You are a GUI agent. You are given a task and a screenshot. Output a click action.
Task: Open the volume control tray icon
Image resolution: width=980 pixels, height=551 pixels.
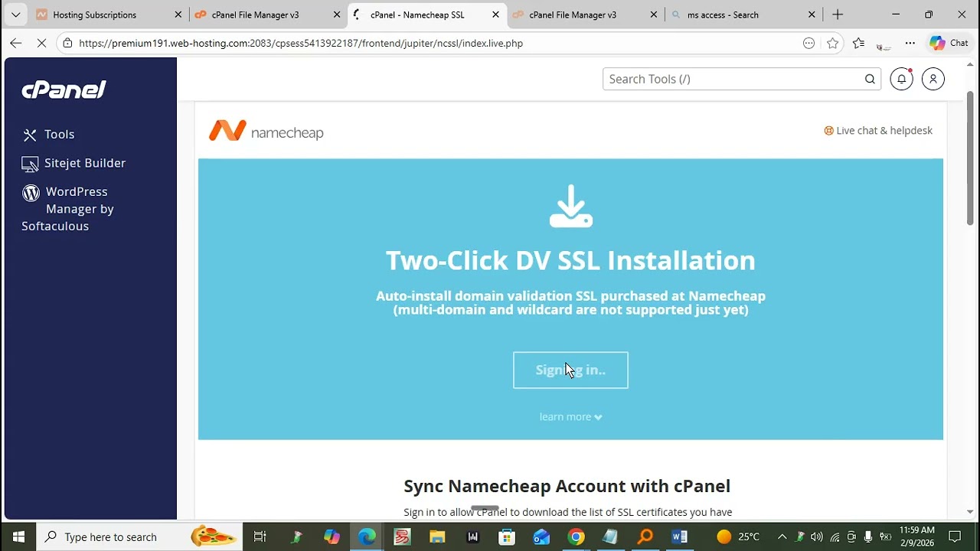coord(817,536)
